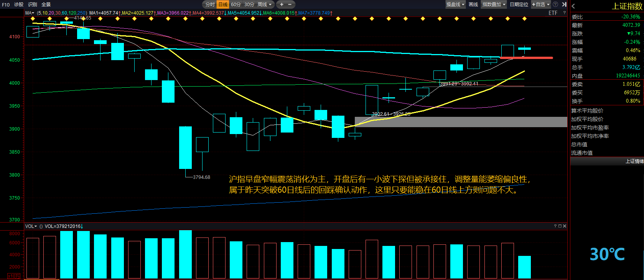The width and height of the screenshot is (644, 280).
Task: Expand the 指数叠加 overlay dropdown
Action: 494,5
